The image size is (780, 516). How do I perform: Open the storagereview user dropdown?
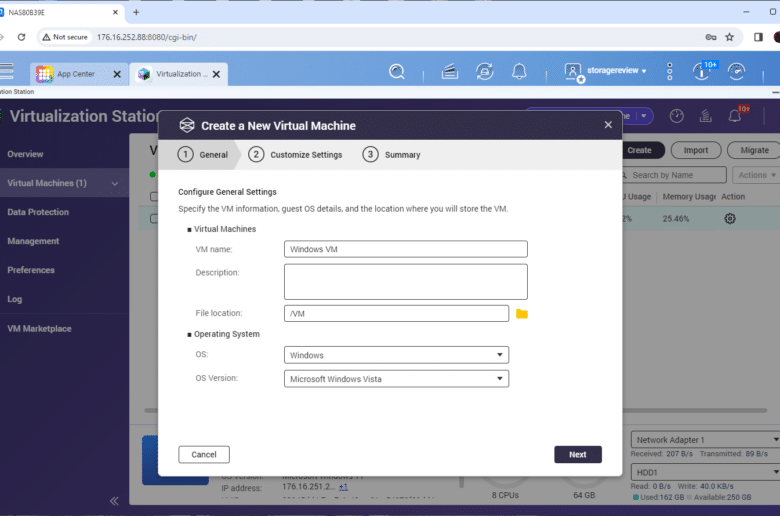pyautogui.click(x=616, y=71)
